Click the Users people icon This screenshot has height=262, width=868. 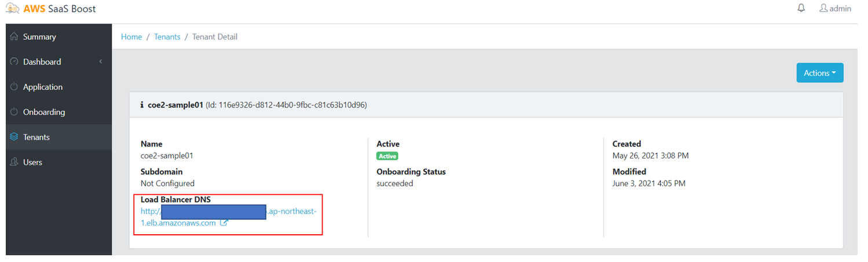point(14,163)
